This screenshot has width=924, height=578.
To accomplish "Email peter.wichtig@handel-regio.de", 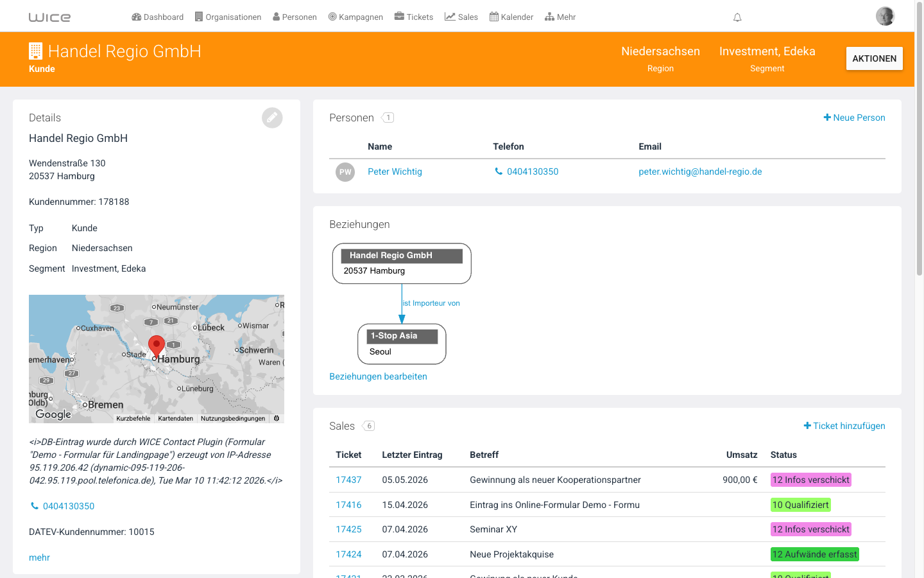I will point(700,171).
